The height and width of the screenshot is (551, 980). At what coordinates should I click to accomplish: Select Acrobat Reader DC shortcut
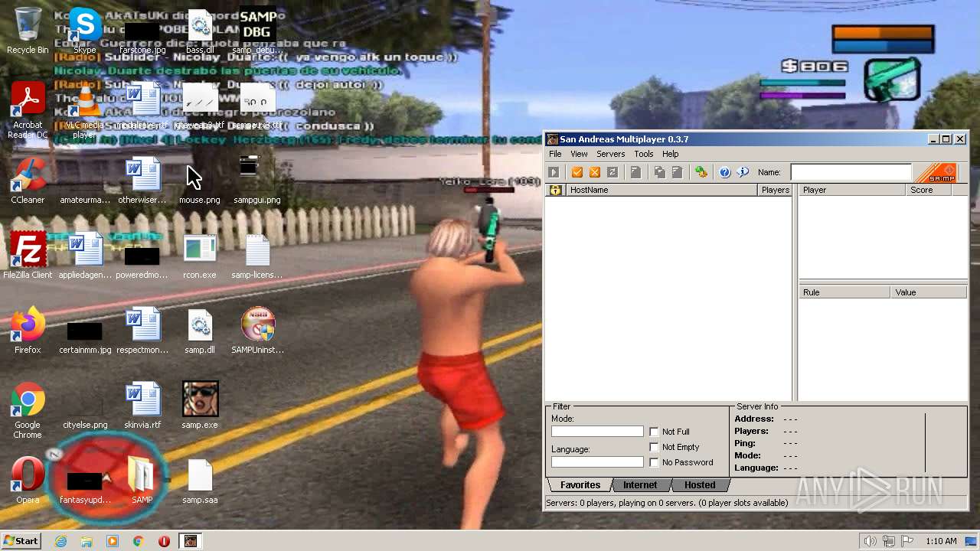28,110
